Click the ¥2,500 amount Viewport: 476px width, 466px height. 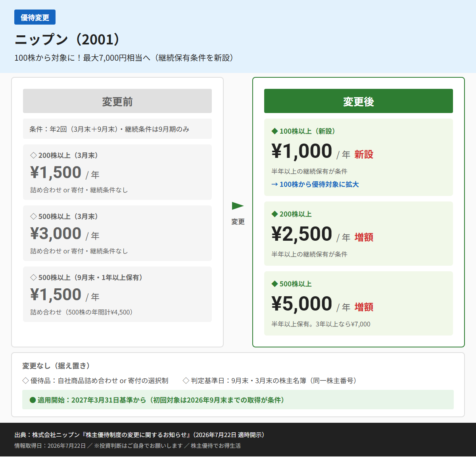[302, 234]
